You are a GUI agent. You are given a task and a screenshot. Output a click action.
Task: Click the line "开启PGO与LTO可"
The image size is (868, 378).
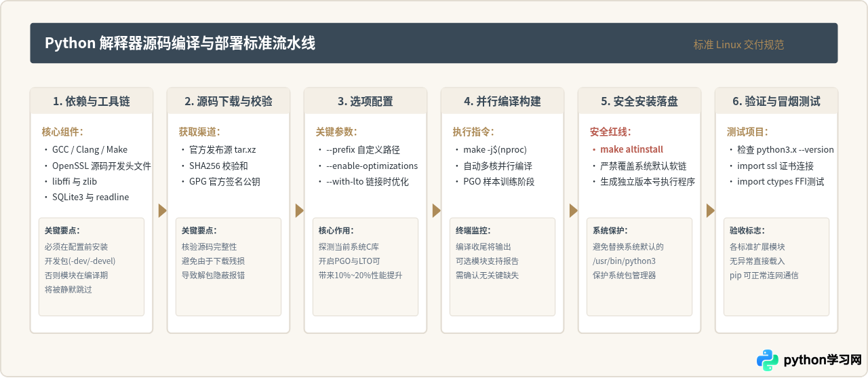pyautogui.click(x=349, y=261)
